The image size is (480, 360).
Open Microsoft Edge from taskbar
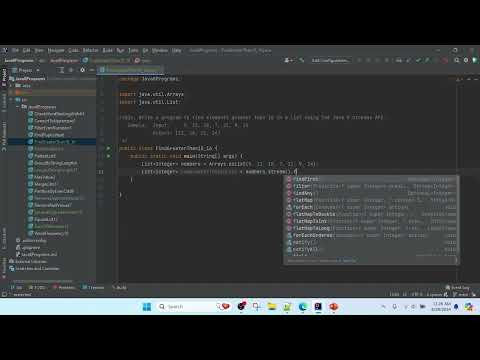(x=303, y=307)
